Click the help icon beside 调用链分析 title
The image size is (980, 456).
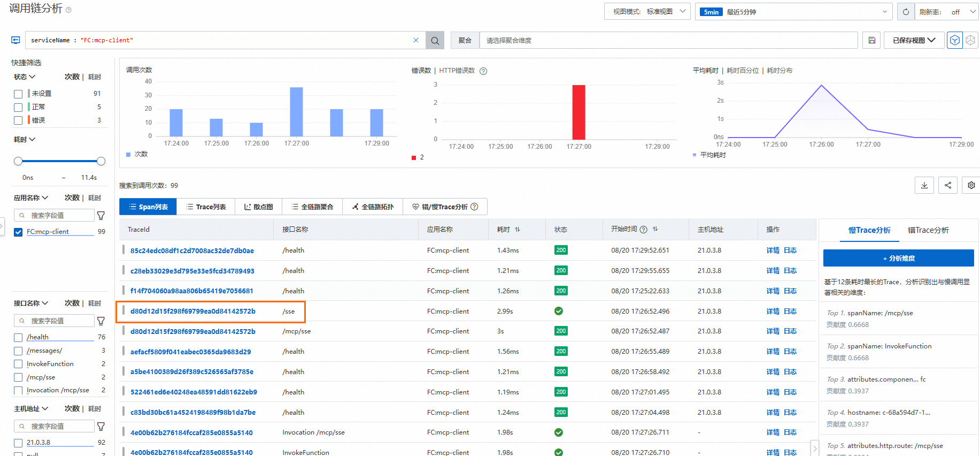point(68,10)
